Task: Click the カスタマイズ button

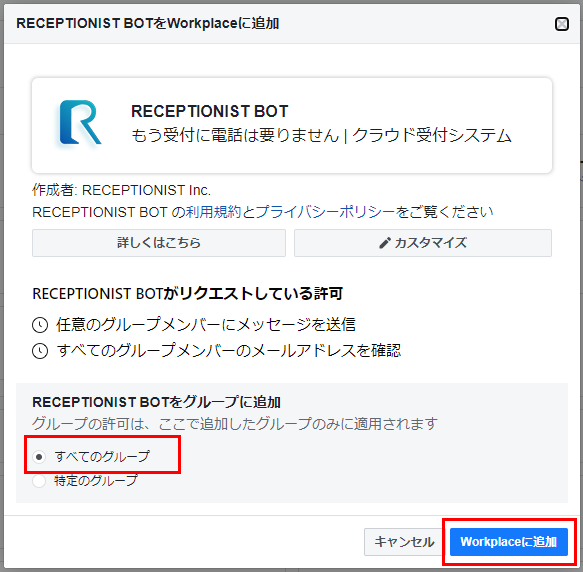Action: point(423,243)
